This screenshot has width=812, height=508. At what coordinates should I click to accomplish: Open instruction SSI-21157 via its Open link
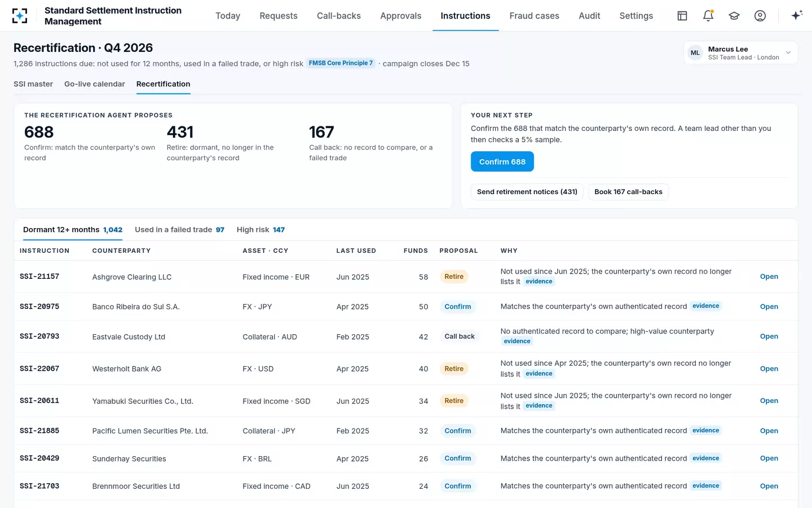click(x=769, y=277)
